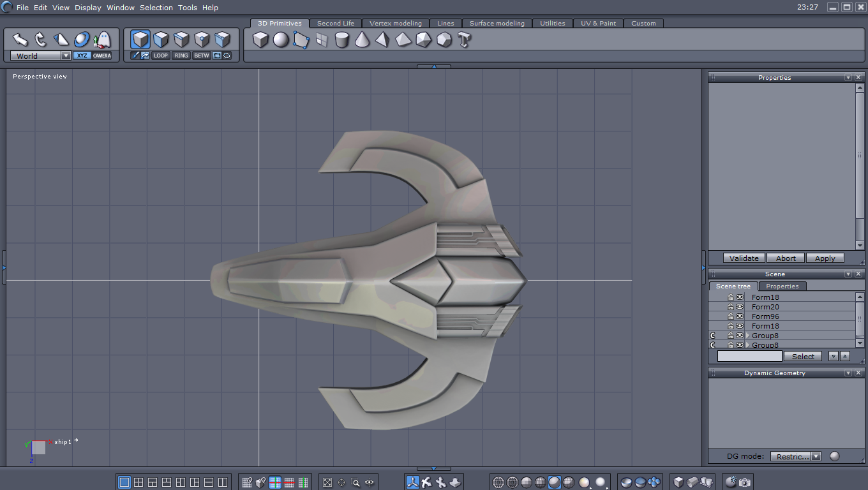868x490 pixels.
Task: Open the Vertex modeling tab
Action: coord(396,24)
